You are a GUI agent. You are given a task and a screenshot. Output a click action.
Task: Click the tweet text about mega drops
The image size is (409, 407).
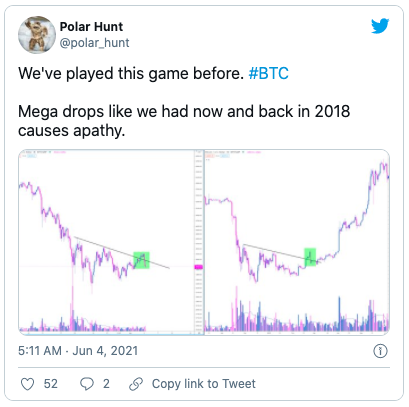[x=184, y=121]
